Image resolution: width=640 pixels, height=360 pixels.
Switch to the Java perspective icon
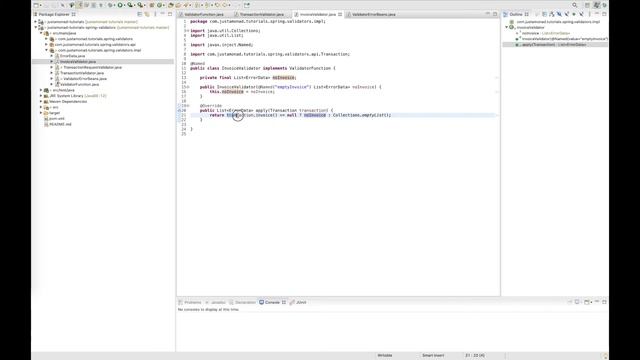pos(597,5)
